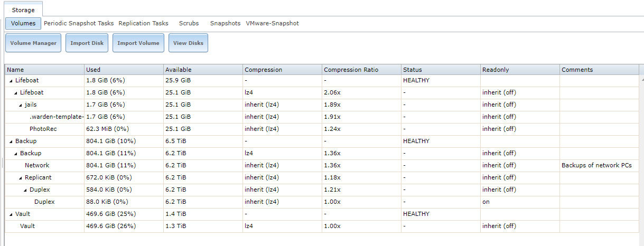Collapse the top-level Backup volume
644x246 pixels.
pos(11,141)
